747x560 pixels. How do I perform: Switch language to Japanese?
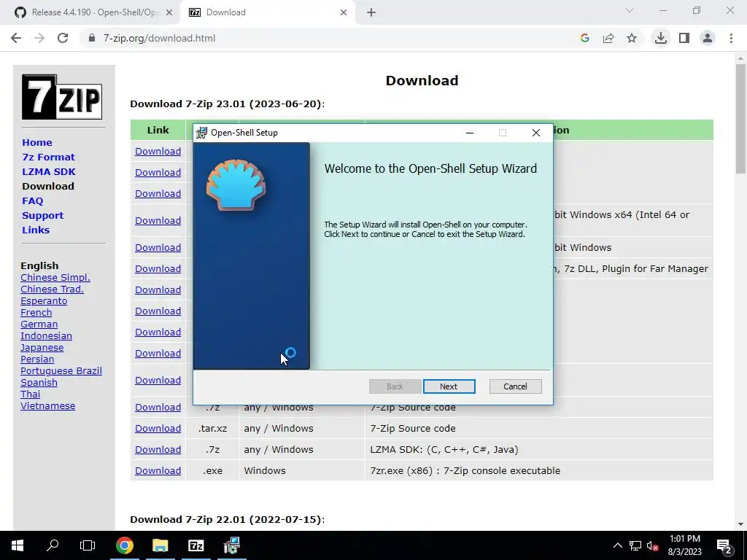pyautogui.click(x=42, y=348)
